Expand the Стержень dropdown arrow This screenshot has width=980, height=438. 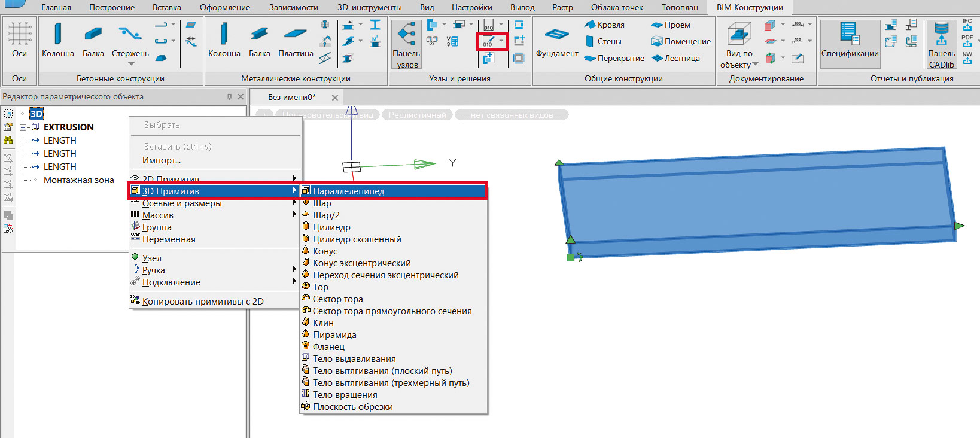pos(131,63)
